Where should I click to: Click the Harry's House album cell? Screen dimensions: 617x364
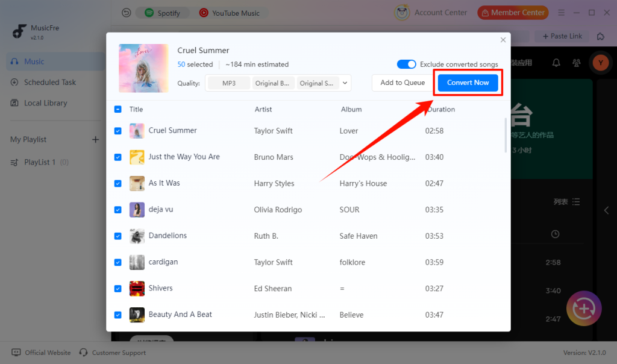point(363,183)
